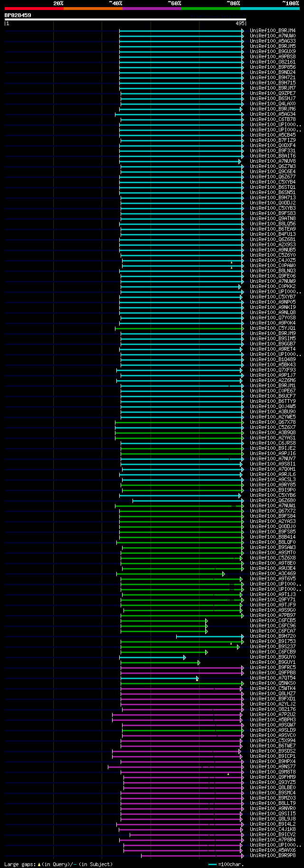Select label UniRef100_B9S237

point(273,647)
